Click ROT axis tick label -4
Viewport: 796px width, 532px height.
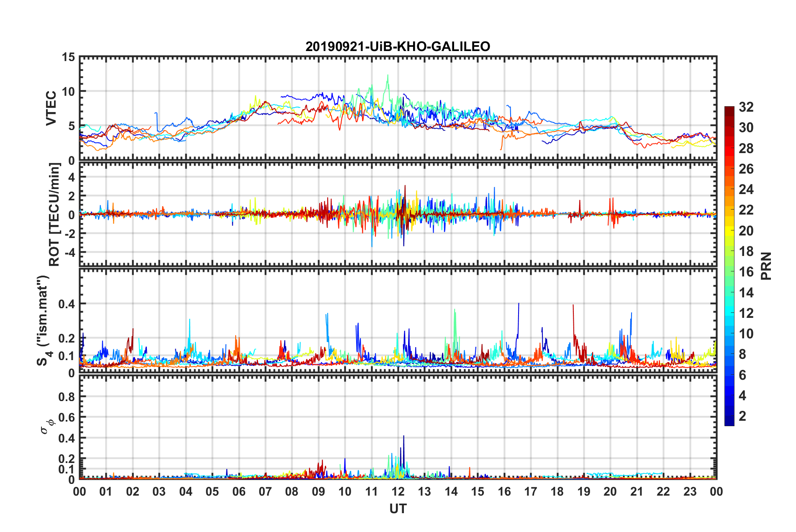(69, 253)
